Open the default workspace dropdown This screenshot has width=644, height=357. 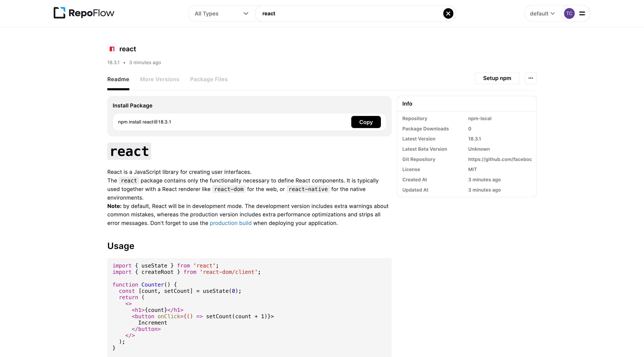click(542, 13)
